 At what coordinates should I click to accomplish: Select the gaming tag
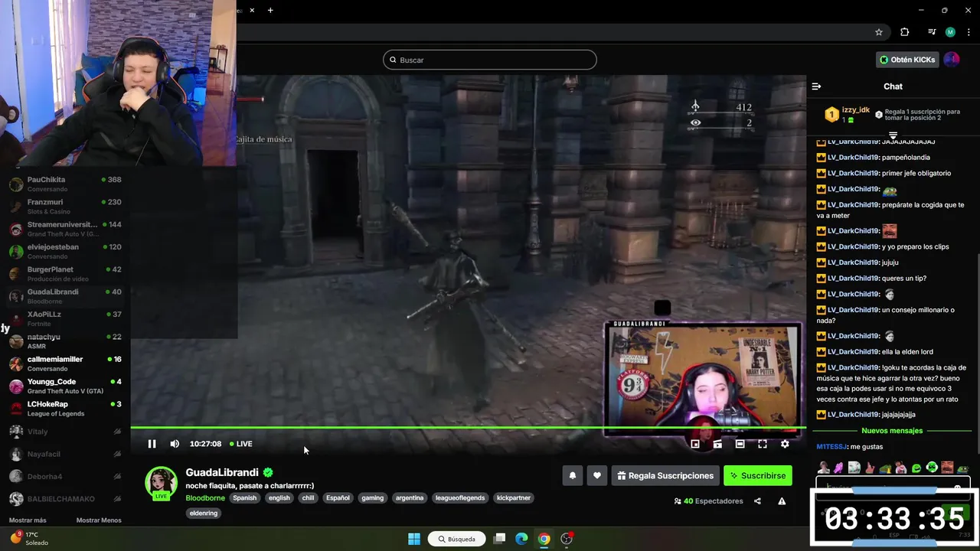tap(373, 497)
